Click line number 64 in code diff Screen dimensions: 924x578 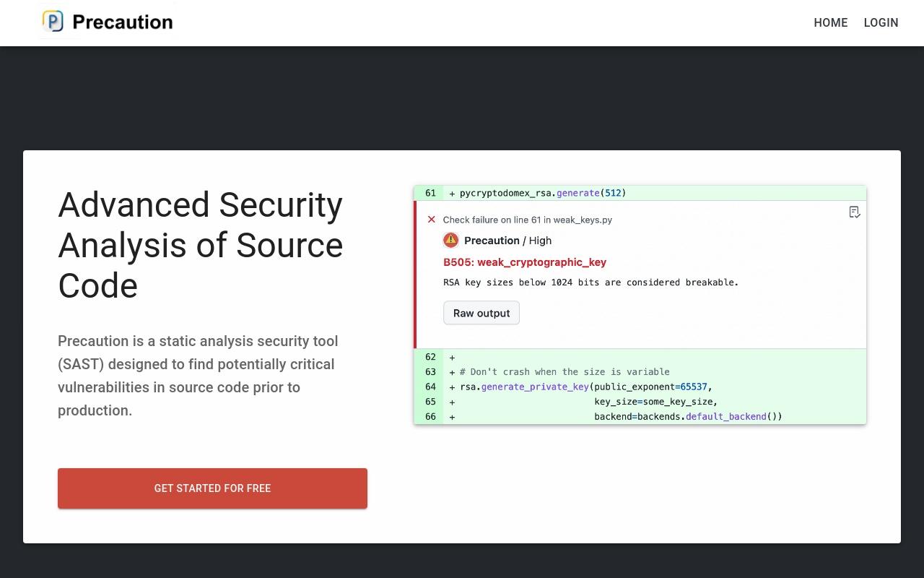[x=430, y=387]
